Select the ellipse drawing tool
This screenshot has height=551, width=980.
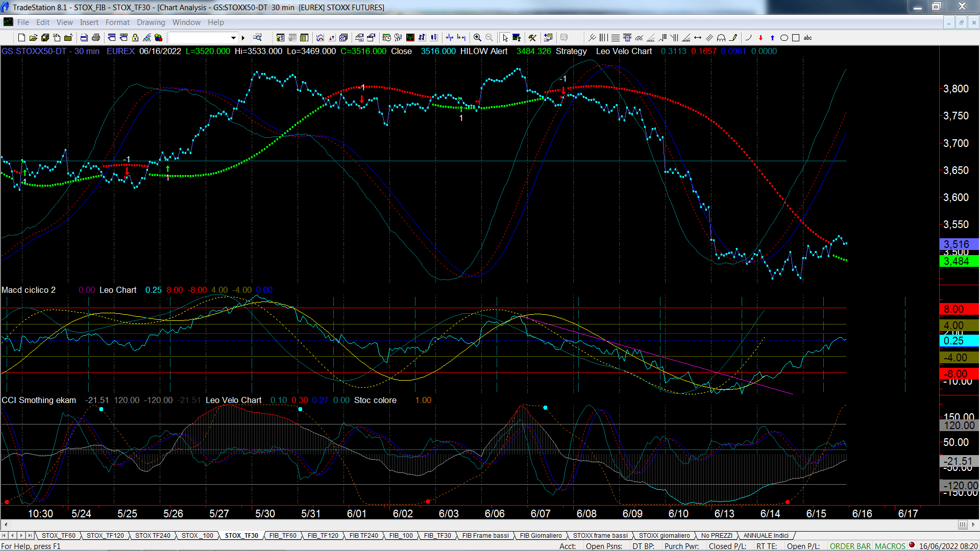[x=784, y=38]
